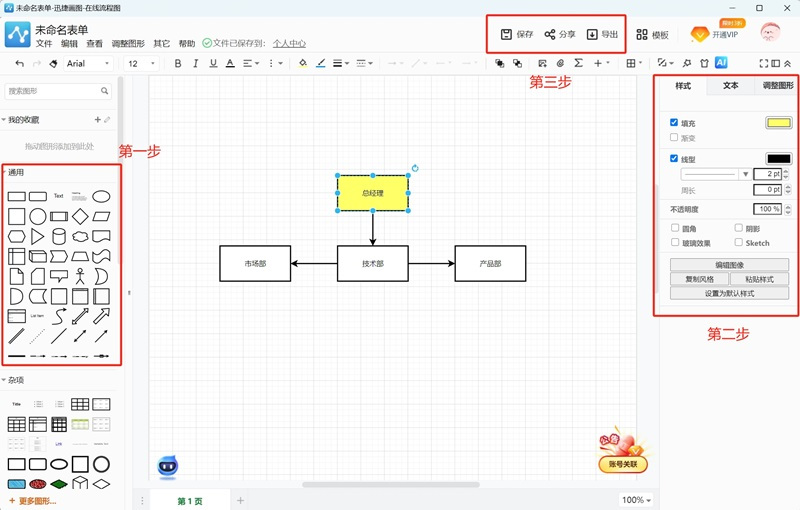Switch to the 文本 tab
Viewport: 800px width, 510px height.
tap(731, 86)
